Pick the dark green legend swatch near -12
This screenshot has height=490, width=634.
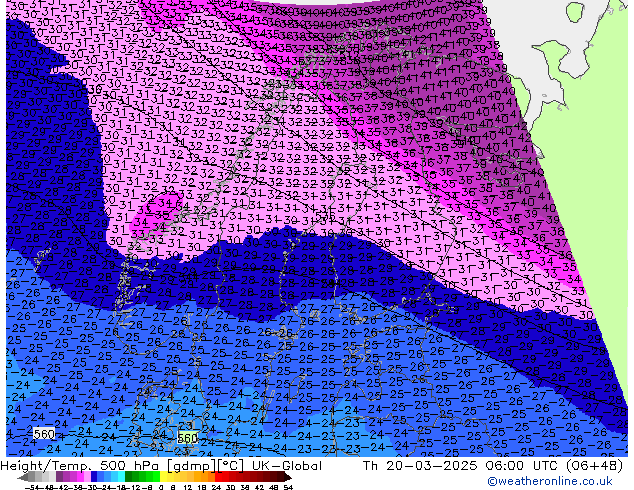128,477
